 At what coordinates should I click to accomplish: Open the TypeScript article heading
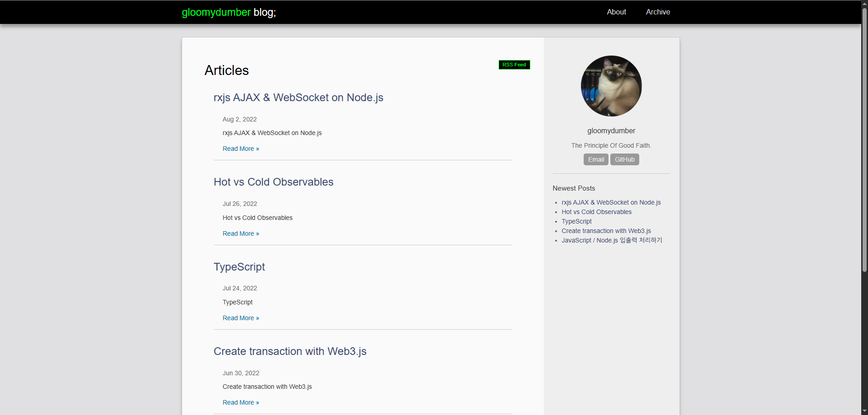(x=239, y=267)
